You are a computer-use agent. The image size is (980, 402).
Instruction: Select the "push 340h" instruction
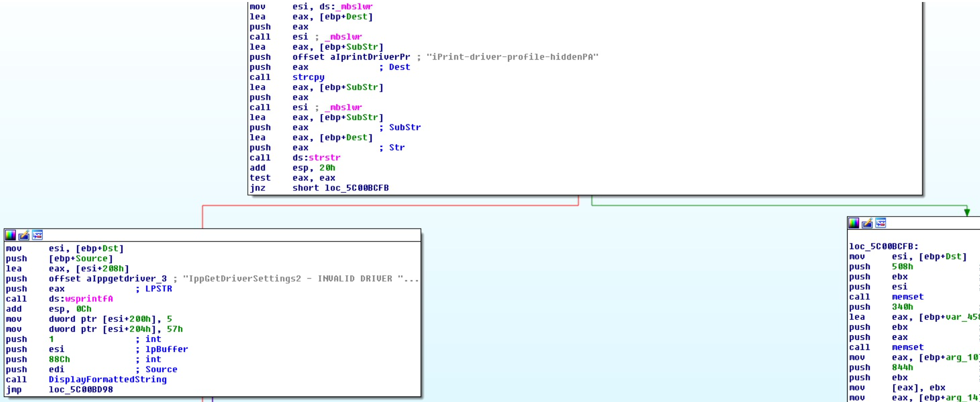pos(881,307)
